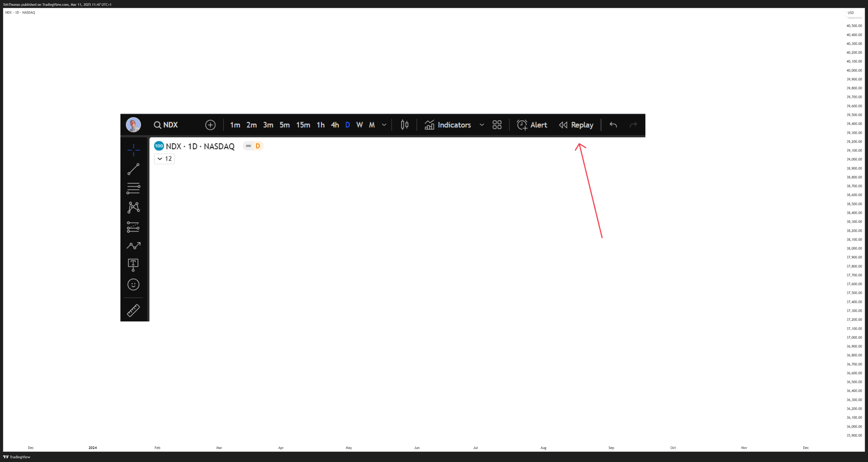Select the forecasting and measurement tool
This screenshot has height=462, width=868.
(x=133, y=227)
